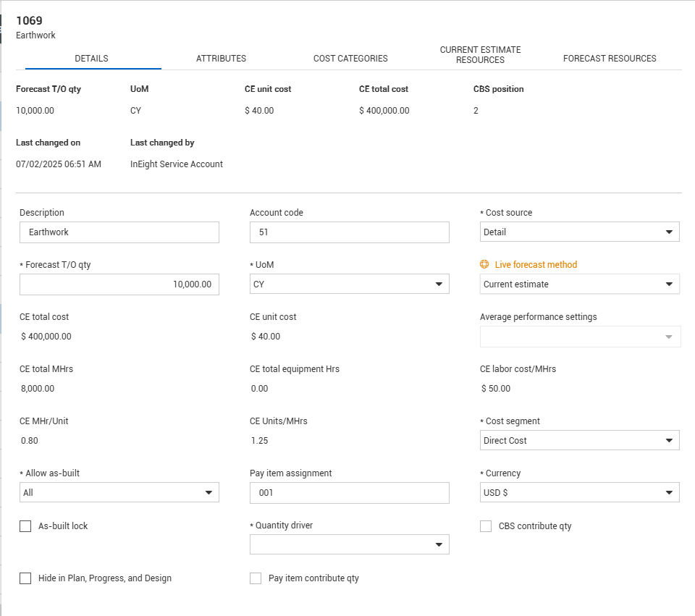Open the Quantity driver dropdown
This screenshot has height=616, width=695.
coord(349,544)
